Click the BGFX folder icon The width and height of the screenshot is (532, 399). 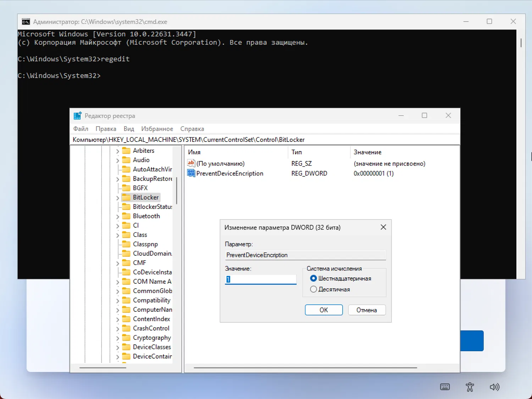coord(126,188)
